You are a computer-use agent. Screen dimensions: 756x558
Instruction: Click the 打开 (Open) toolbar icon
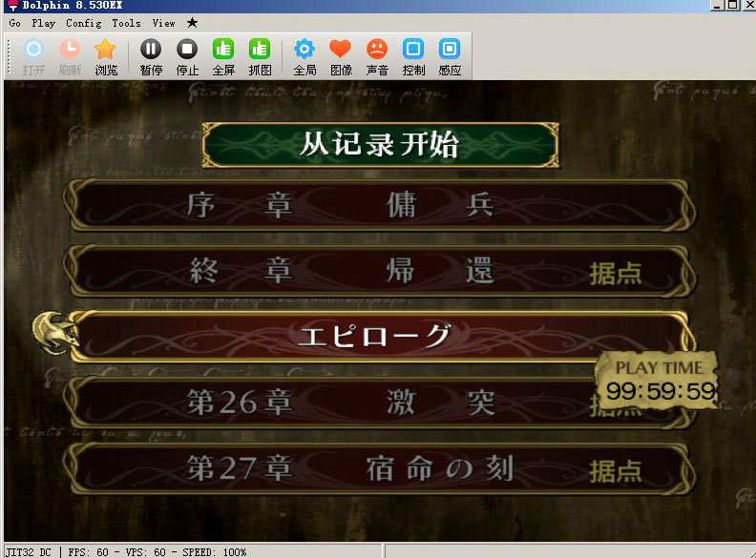33,55
